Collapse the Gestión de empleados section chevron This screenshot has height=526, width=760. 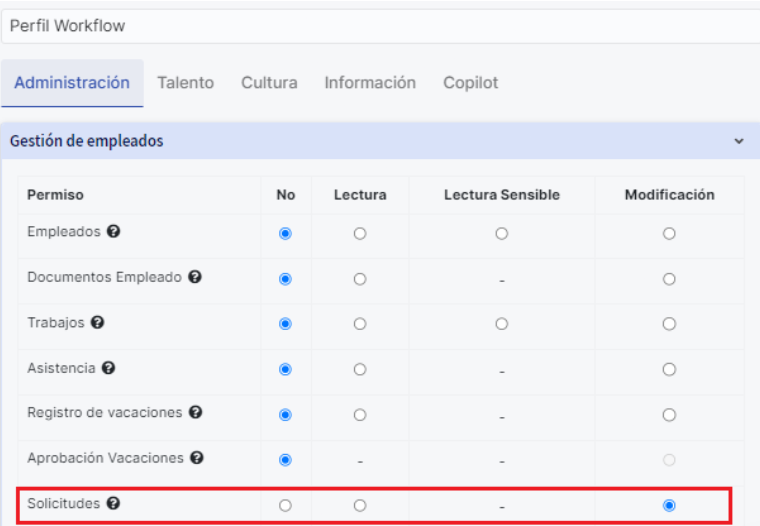739,141
